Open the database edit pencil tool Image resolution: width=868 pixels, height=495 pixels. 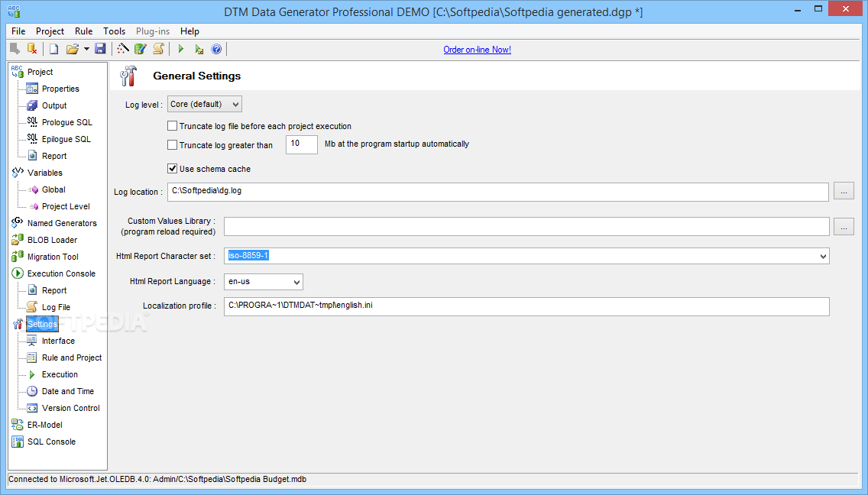coord(141,49)
